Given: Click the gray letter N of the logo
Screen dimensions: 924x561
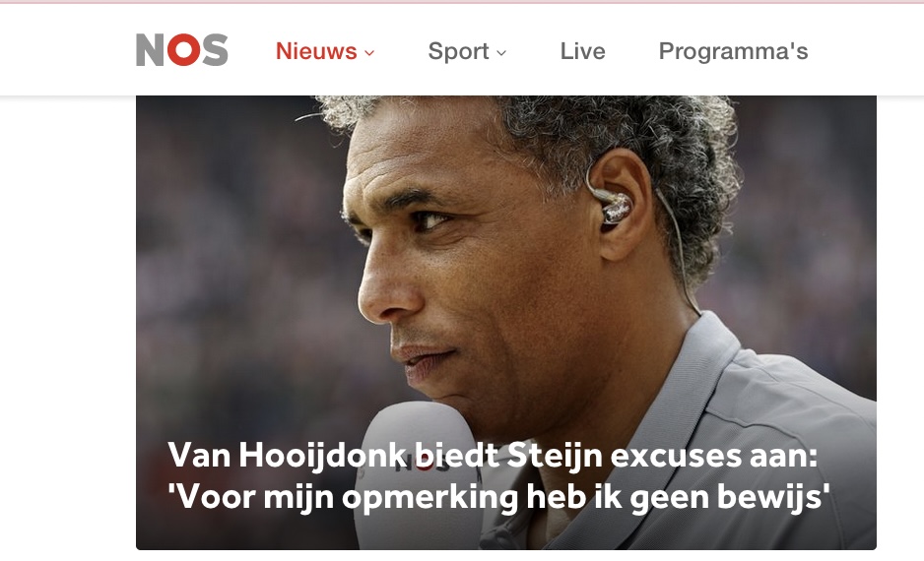Looking at the screenshot, I should (150, 50).
